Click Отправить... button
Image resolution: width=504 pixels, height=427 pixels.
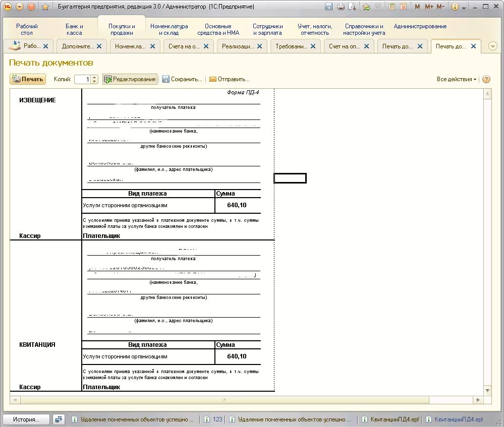(x=230, y=79)
